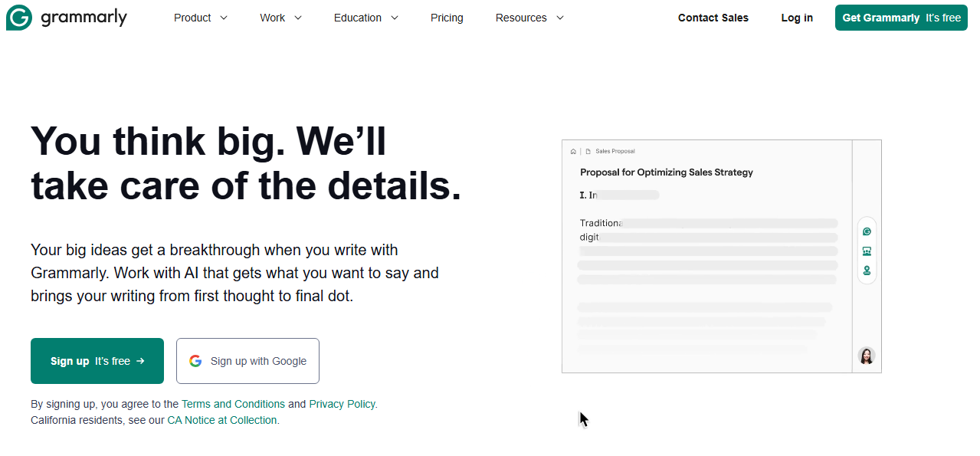This screenshot has width=980, height=456.
Task: Go to the Pricing page
Action: tap(447, 18)
